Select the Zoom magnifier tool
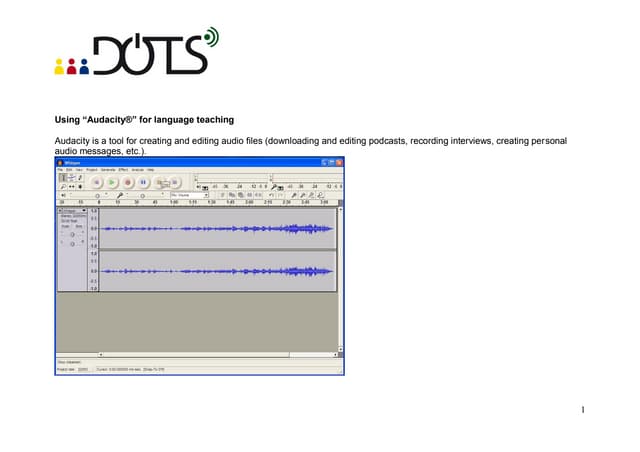Viewport: 640px width, 452px height. coord(61,186)
